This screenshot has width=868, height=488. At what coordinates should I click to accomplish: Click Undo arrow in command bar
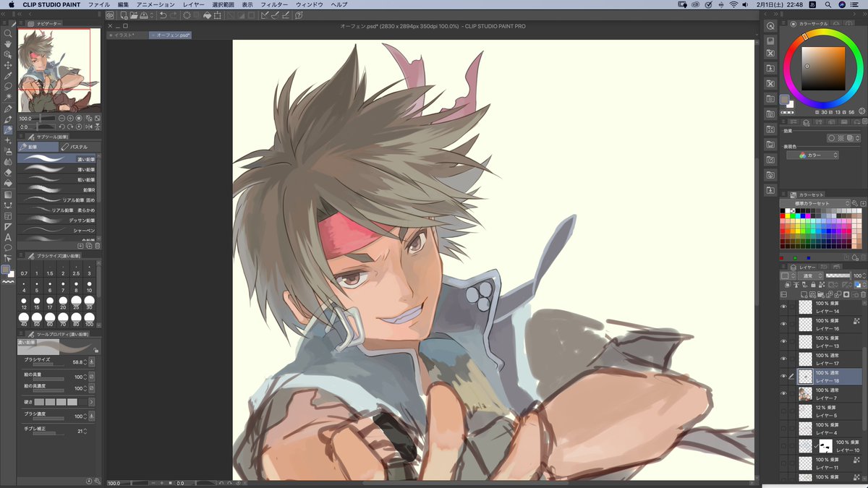[163, 14]
